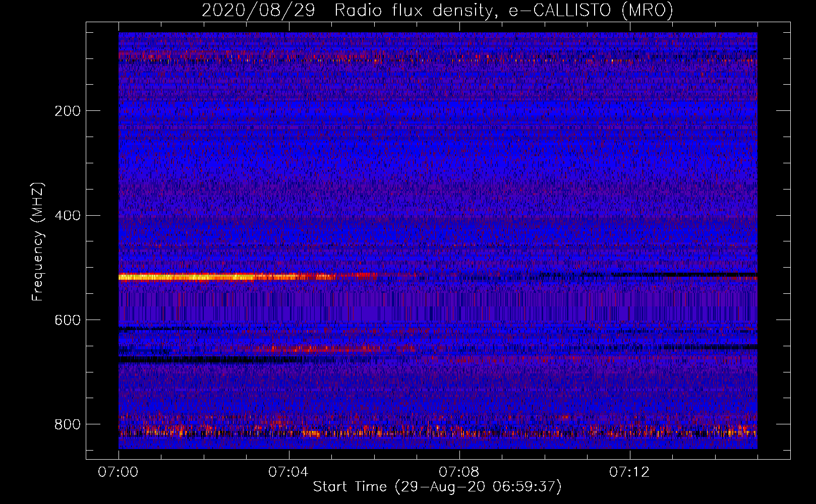Click the 'Start Time (29-Aug-20 06:59:37)' label
Image resolution: width=816 pixels, height=504 pixels.
point(437,487)
